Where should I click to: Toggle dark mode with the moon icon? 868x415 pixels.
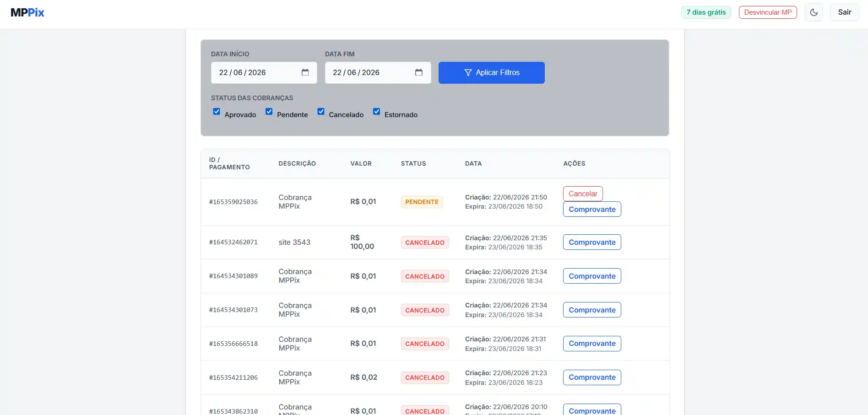814,12
